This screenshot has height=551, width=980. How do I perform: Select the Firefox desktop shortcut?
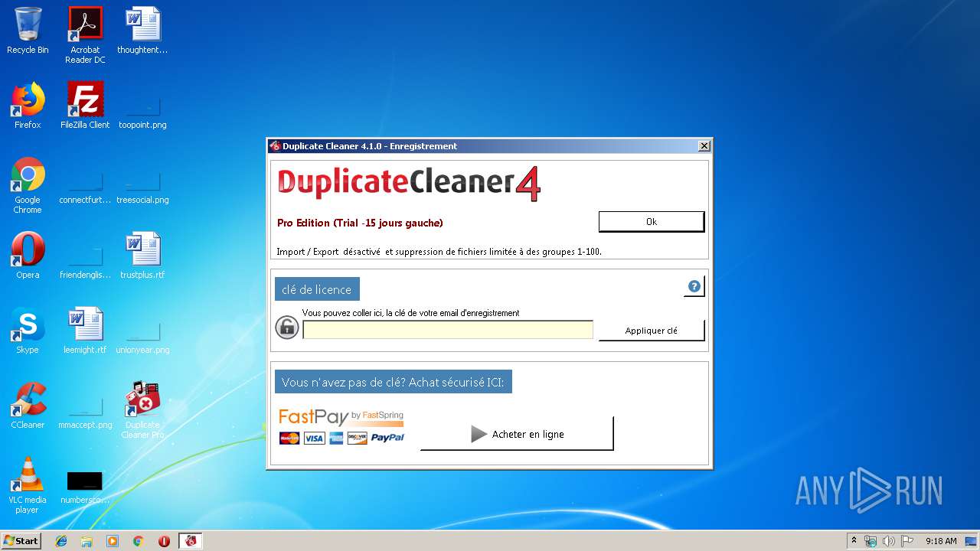point(28,106)
